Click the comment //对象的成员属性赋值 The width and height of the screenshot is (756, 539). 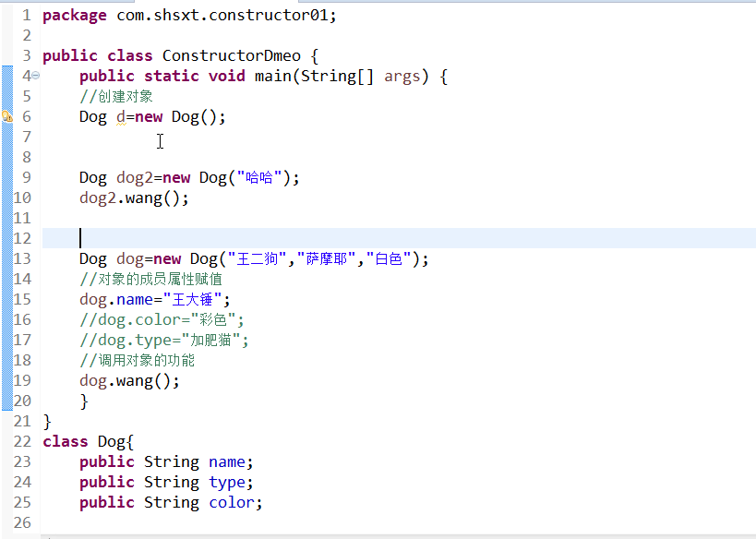[150, 279]
